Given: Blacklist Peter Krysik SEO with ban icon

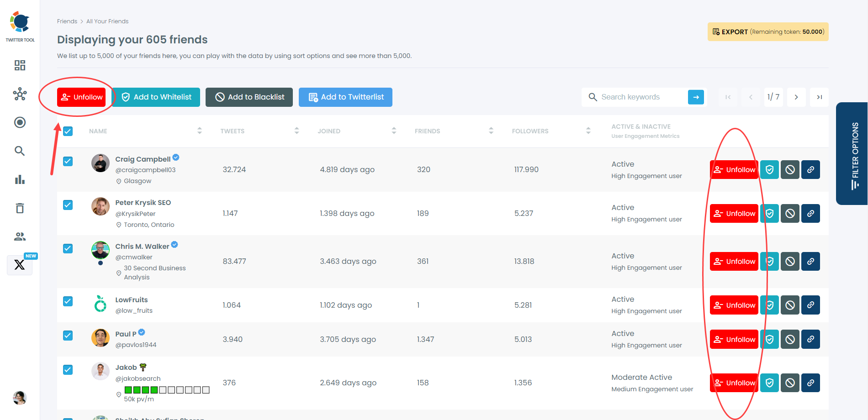Looking at the screenshot, I should (790, 214).
